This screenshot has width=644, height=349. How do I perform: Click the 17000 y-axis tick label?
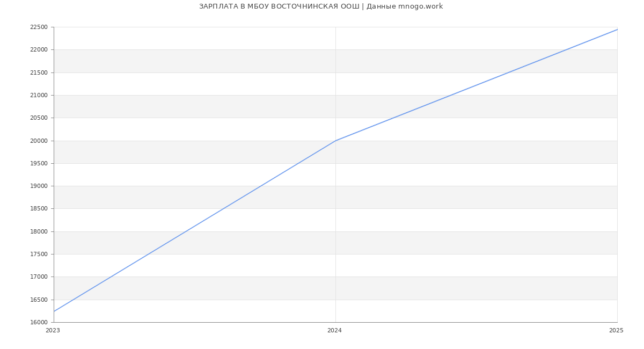[x=39, y=277]
